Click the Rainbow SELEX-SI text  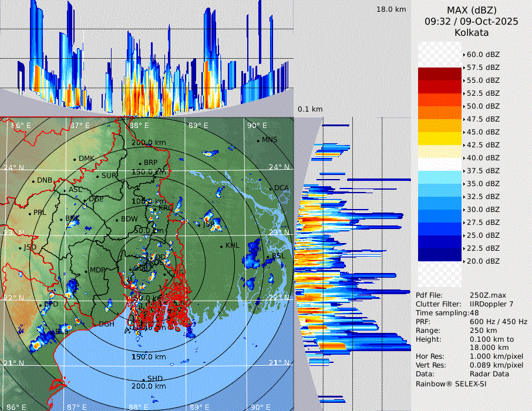coord(451,384)
